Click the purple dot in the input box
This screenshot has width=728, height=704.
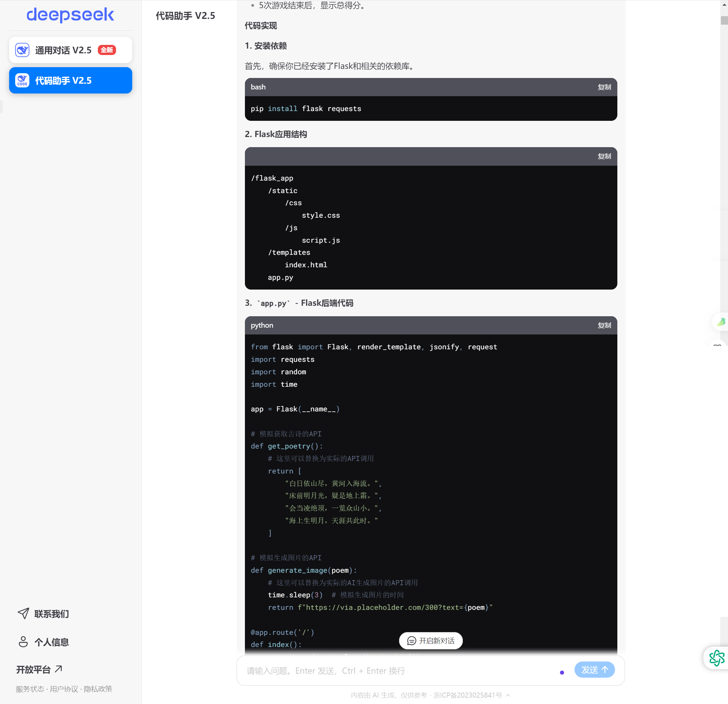pyautogui.click(x=562, y=672)
